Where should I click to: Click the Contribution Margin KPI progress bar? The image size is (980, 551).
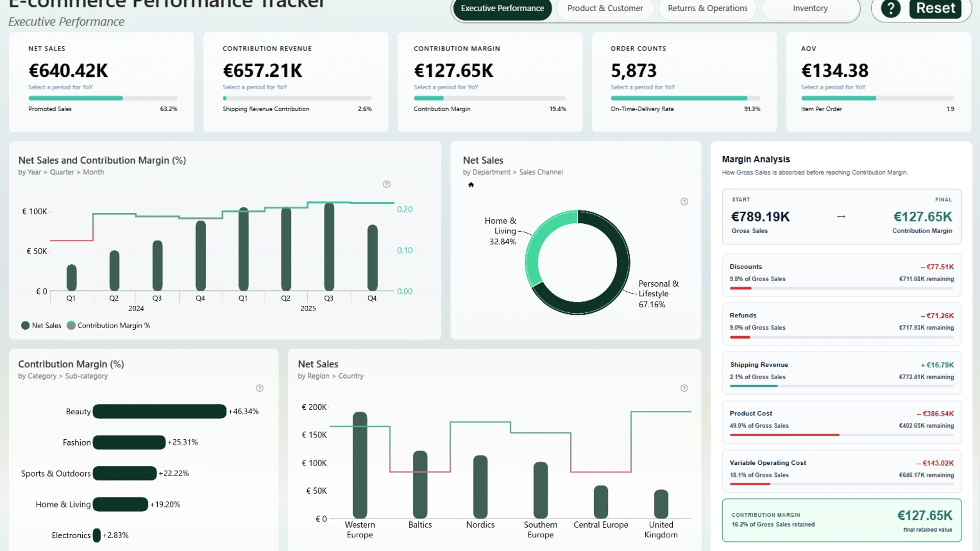pos(490,98)
